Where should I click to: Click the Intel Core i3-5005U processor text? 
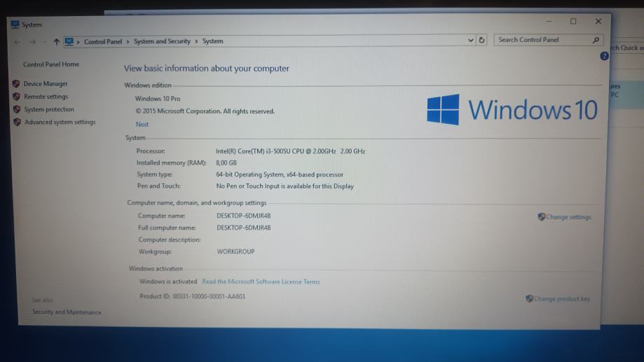[x=290, y=151]
